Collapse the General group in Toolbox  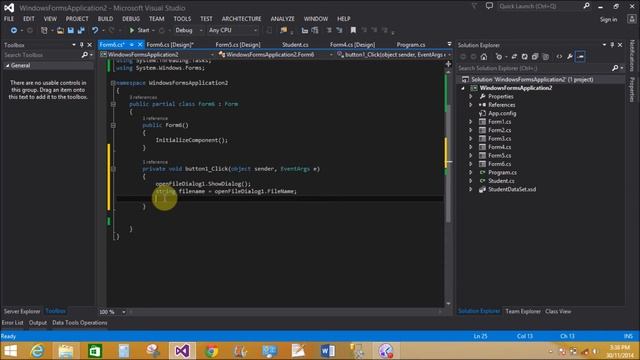click(x=7, y=65)
